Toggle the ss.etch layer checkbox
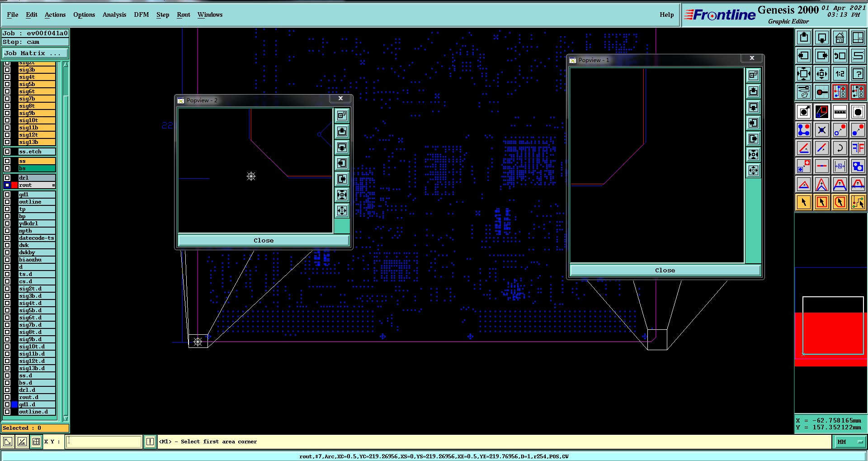Viewport: 868px width, 461px height. point(7,152)
